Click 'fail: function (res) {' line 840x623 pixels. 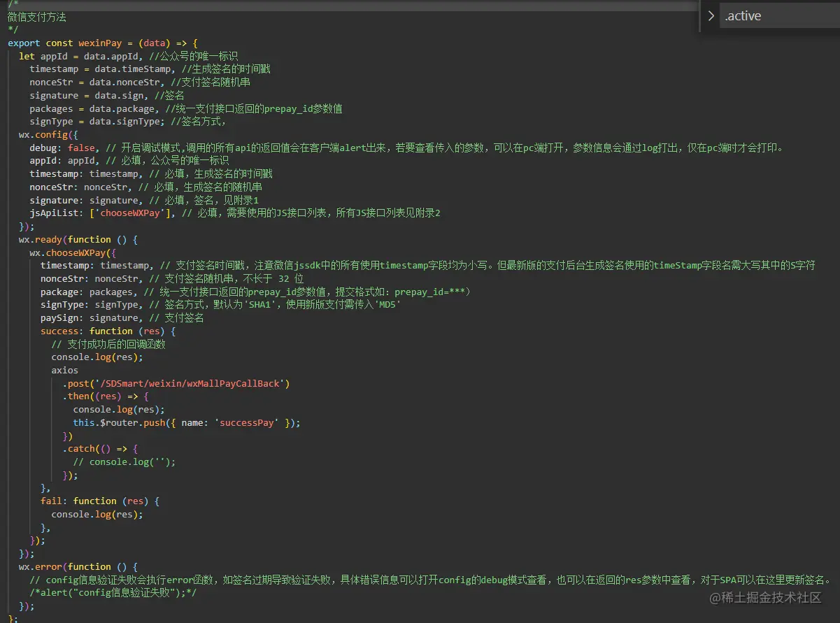(x=100, y=501)
